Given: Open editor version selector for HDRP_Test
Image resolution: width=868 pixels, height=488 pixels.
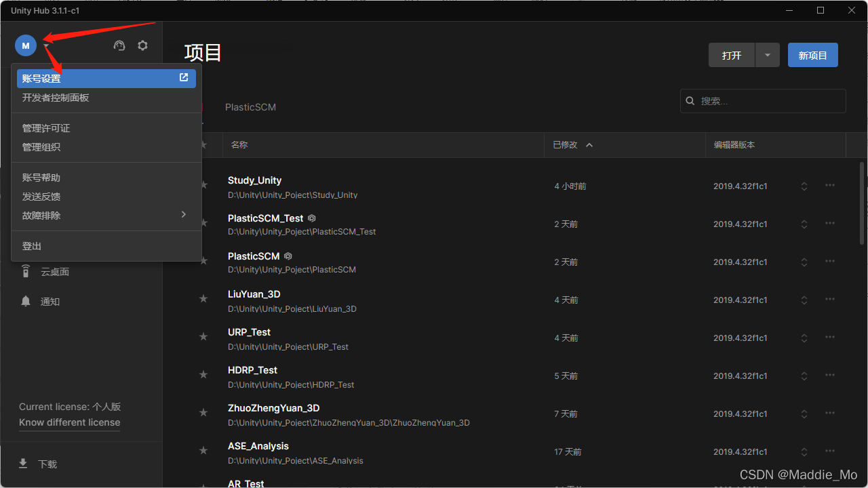Looking at the screenshot, I should click(804, 376).
